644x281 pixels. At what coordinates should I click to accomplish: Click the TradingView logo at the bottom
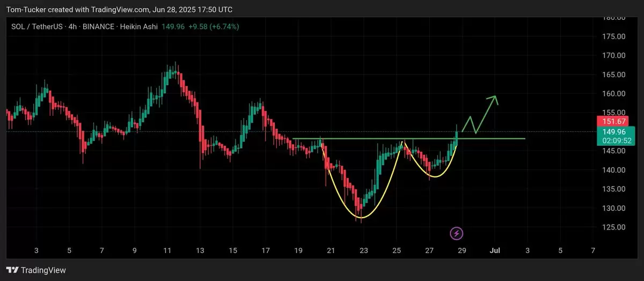pyautogui.click(x=36, y=270)
